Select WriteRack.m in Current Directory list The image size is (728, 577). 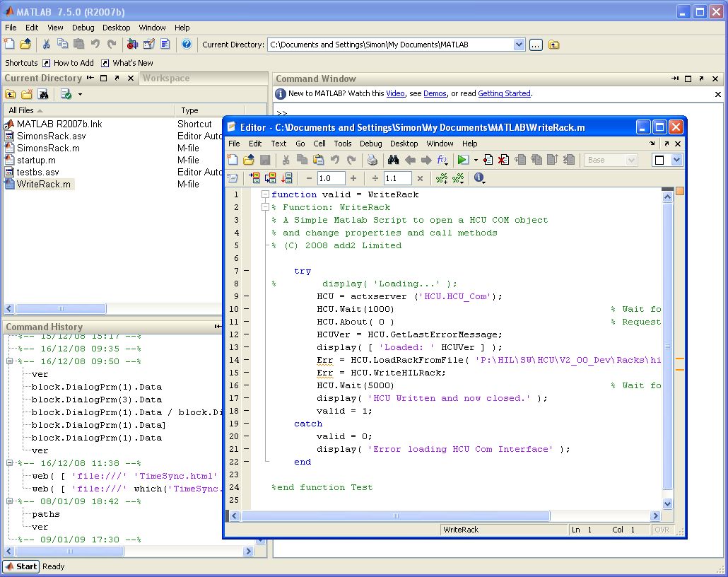(44, 185)
